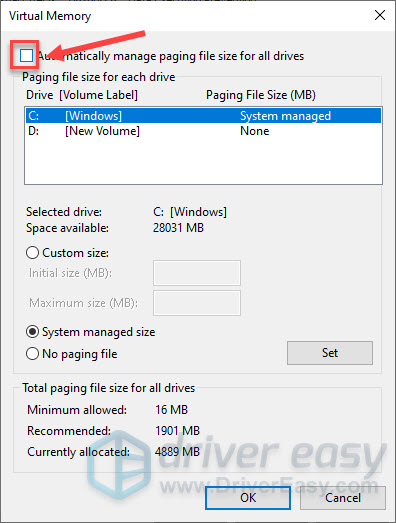Viewport: 396px width, 523px height.
Task: Select Custom size radio button
Action: [32, 253]
